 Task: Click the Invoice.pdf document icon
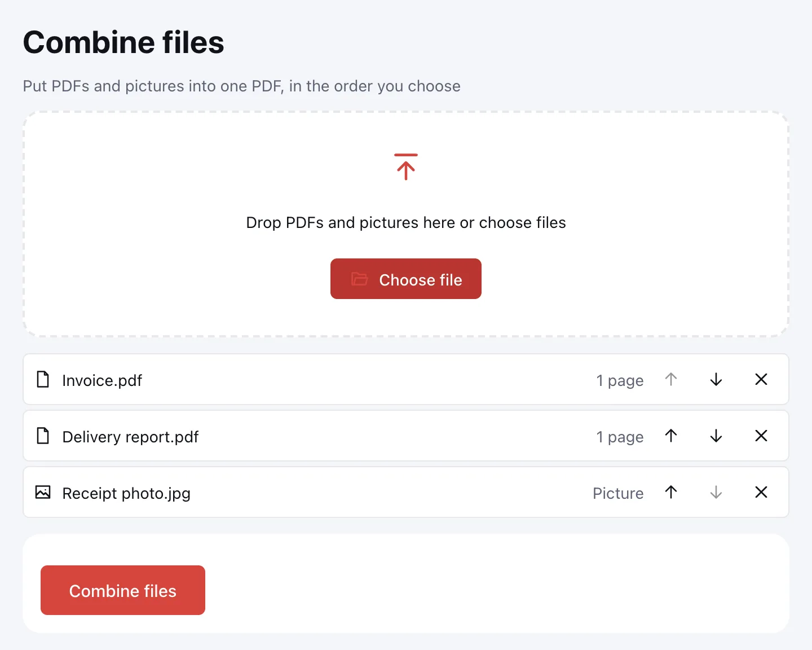click(x=43, y=379)
